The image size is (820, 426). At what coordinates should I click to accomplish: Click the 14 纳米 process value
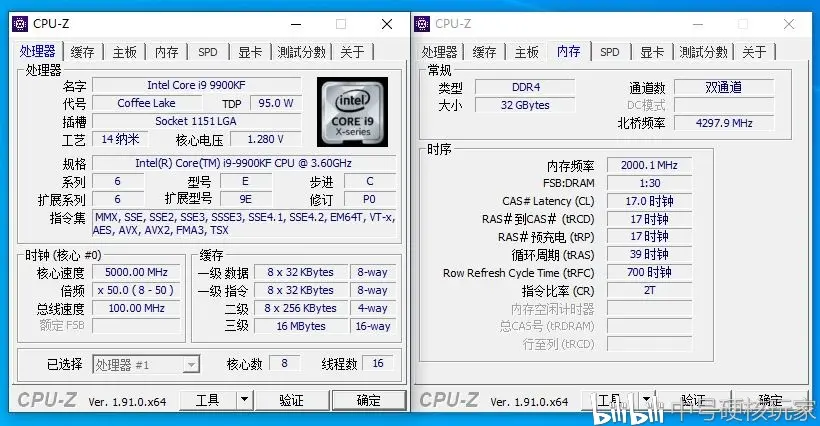pyautogui.click(x=120, y=139)
